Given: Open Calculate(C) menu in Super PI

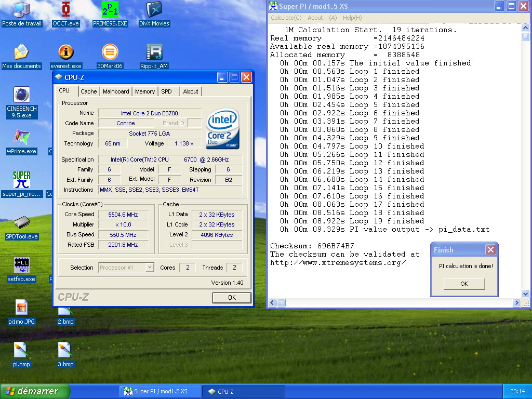Looking at the screenshot, I should pyautogui.click(x=286, y=18).
